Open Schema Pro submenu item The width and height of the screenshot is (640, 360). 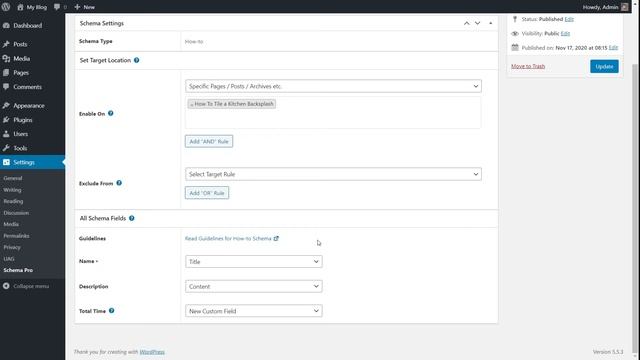click(18, 270)
